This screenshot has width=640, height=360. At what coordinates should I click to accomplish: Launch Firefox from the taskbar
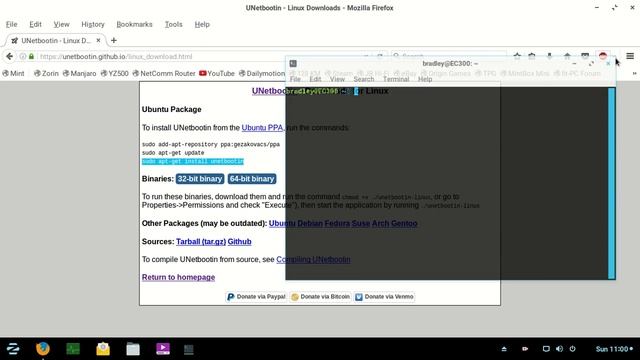coord(43,349)
